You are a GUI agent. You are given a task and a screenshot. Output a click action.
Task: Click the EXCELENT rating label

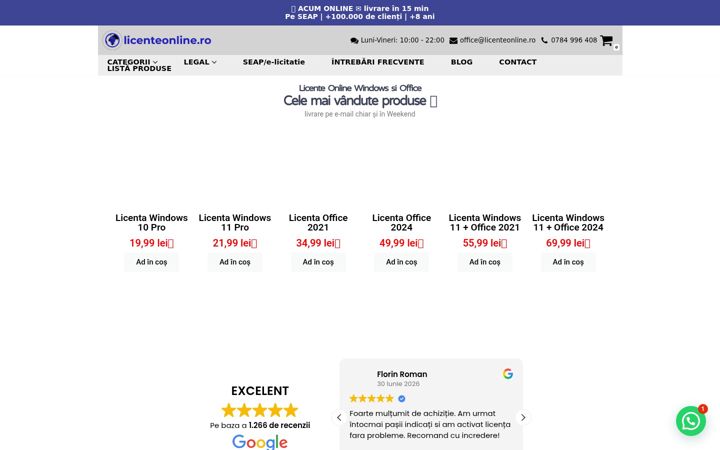(260, 391)
